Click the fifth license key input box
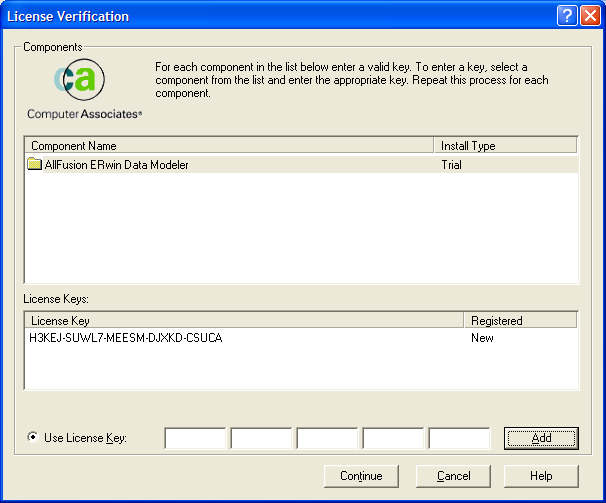Viewport: 606px width, 503px height. coord(460,438)
